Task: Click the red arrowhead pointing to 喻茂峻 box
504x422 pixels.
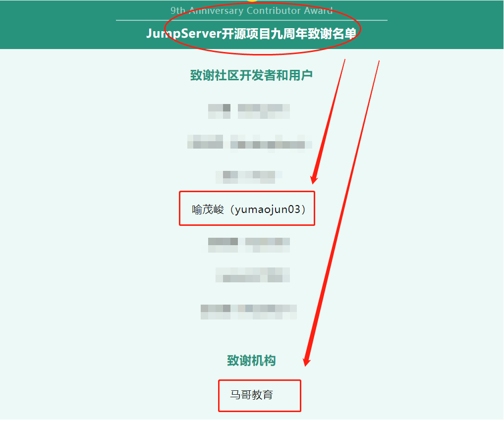Action: click(314, 179)
